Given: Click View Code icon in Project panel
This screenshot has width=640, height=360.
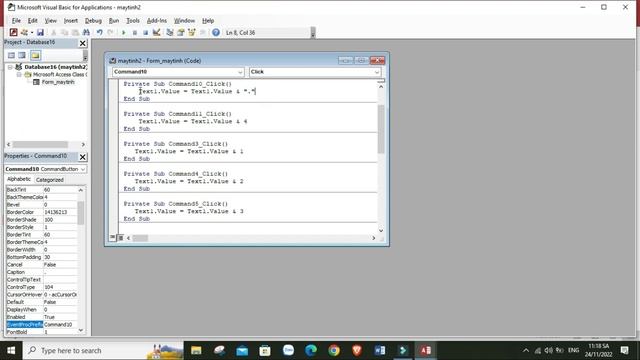Looking at the screenshot, I should [11, 55].
